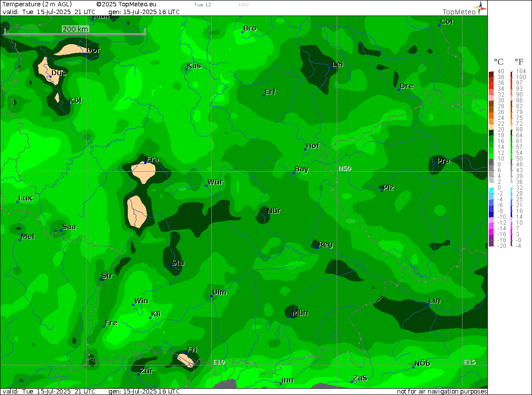
Task: Click the Win city label
Action: (x=141, y=301)
